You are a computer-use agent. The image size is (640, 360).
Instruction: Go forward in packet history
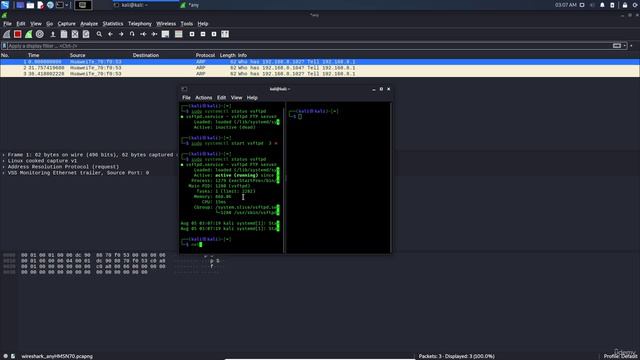tap(121, 34)
